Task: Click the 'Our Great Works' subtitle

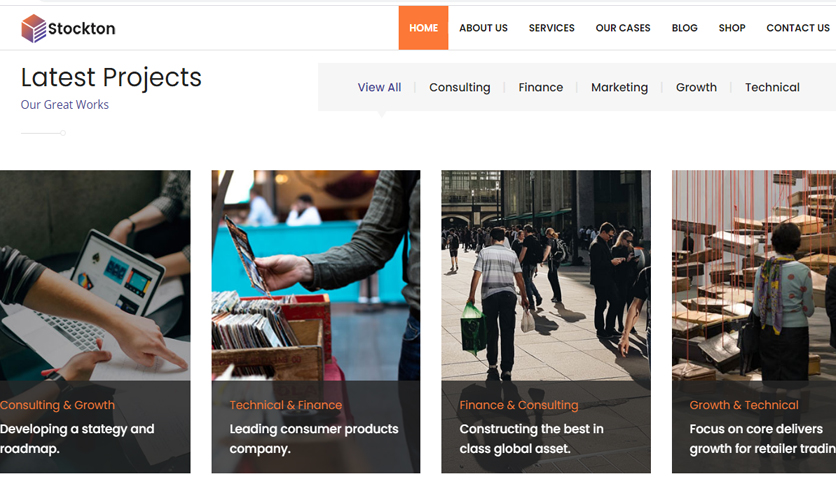Action: point(65,105)
